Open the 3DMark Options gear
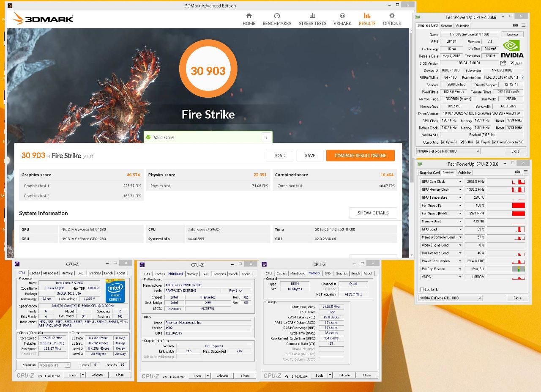Image resolution: width=541 pixels, height=392 pixels. (392, 19)
